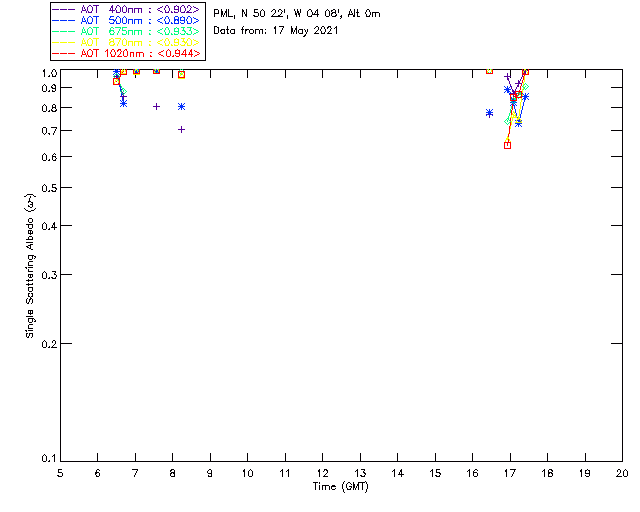
Task: Click the y-axis tick label '0.4'
Action: tap(49, 226)
